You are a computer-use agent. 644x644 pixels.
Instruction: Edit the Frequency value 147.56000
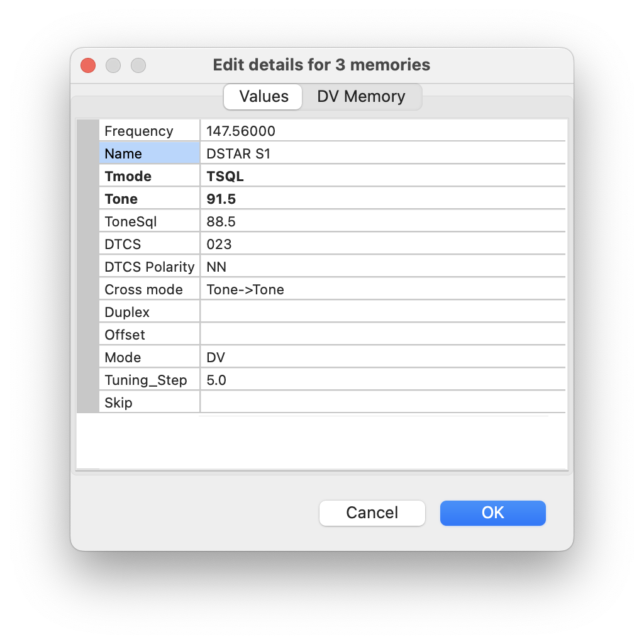click(x=383, y=131)
